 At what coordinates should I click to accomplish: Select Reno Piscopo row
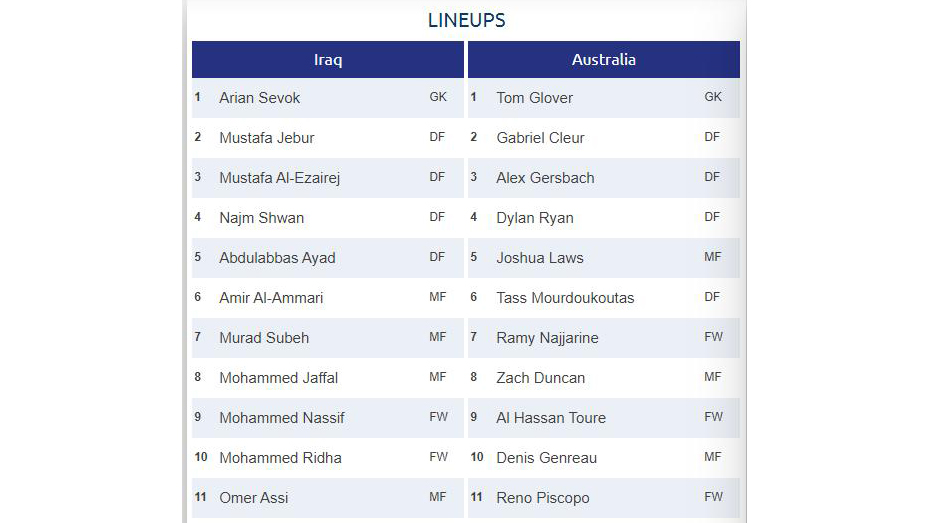pyautogui.click(x=604, y=498)
